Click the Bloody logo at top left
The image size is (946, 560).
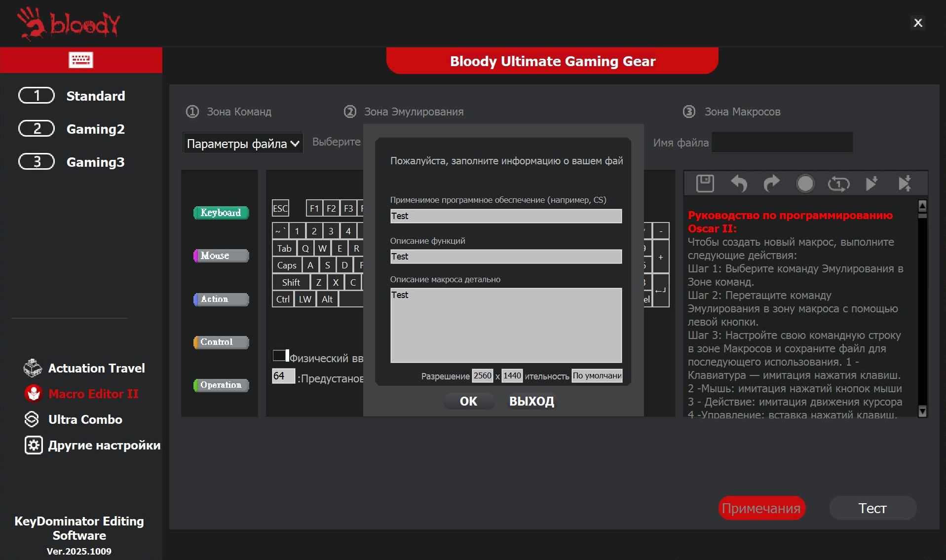click(69, 23)
